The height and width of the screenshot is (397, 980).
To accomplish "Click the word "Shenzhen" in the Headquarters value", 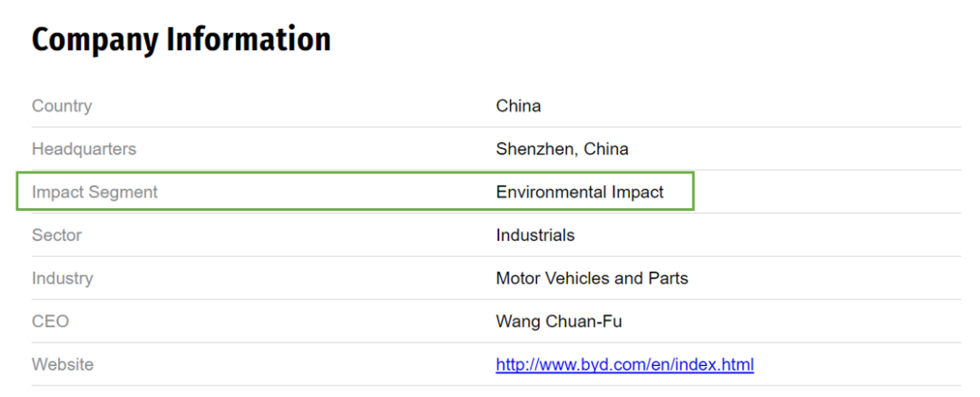I will click(x=534, y=149).
